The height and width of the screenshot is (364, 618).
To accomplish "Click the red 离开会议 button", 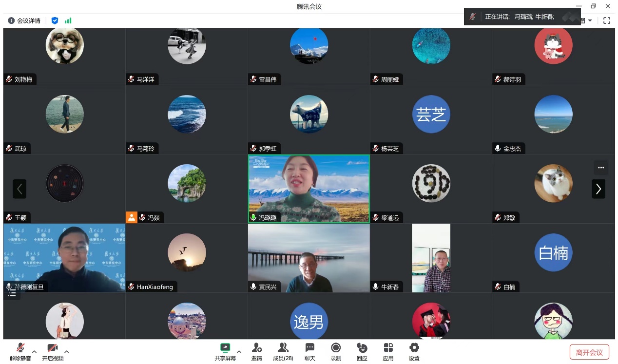I will tap(589, 352).
